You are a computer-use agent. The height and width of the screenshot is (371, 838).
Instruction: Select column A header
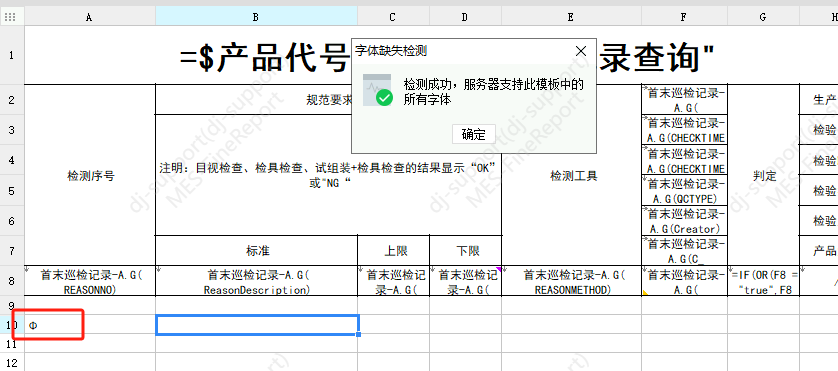[89, 17]
